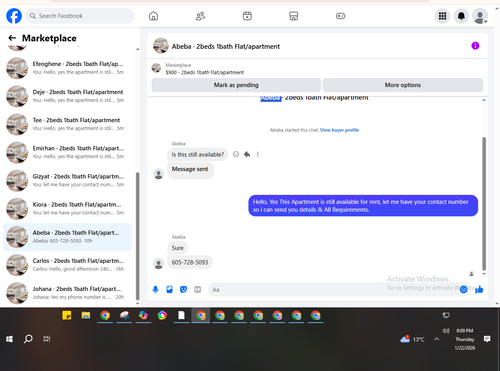Open the Marketplace storefront tab
Image resolution: width=500 pixels, height=371 pixels.
[294, 16]
